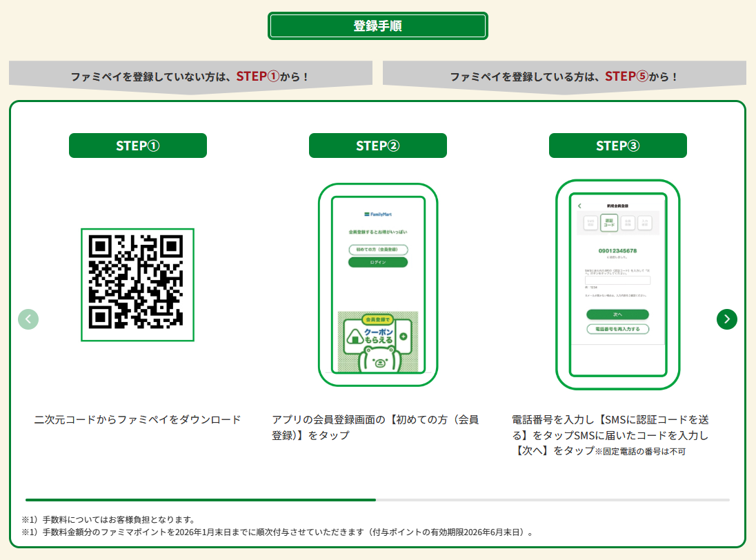
Task: Select the 登録手順 heading button
Action: point(377,26)
